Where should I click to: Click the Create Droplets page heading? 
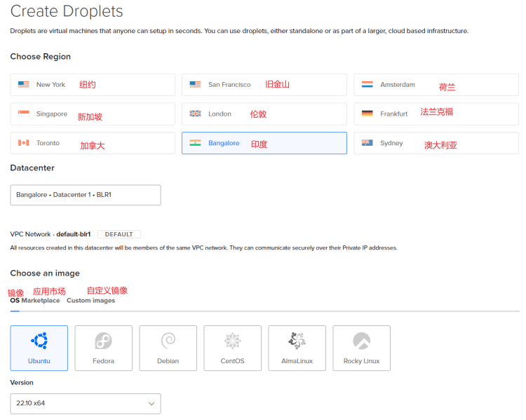pyautogui.click(x=67, y=11)
